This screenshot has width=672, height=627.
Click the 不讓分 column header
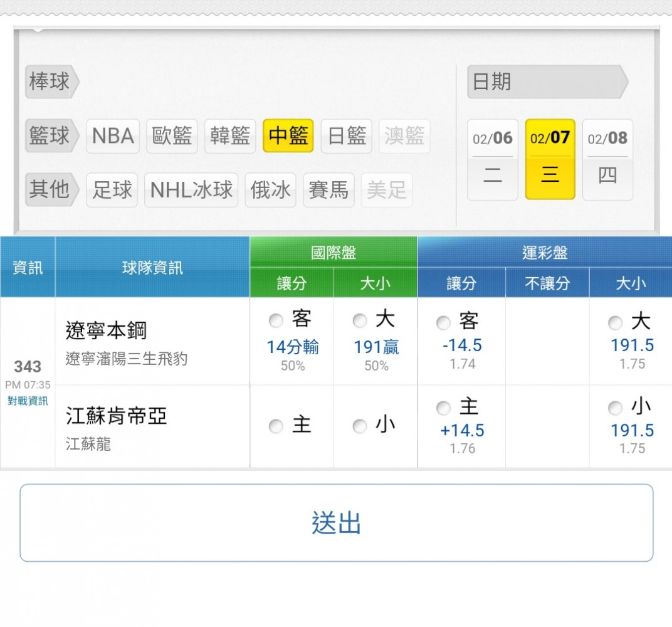click(x=548, y=283)
